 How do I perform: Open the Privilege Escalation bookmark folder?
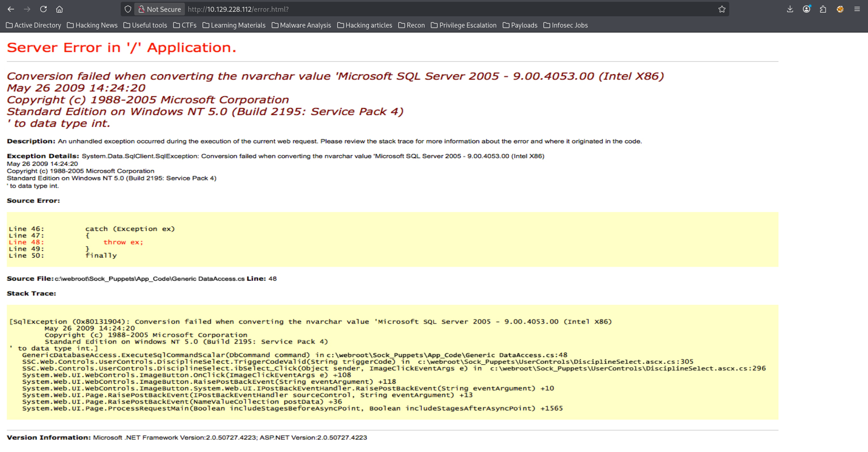click(467, 25)
